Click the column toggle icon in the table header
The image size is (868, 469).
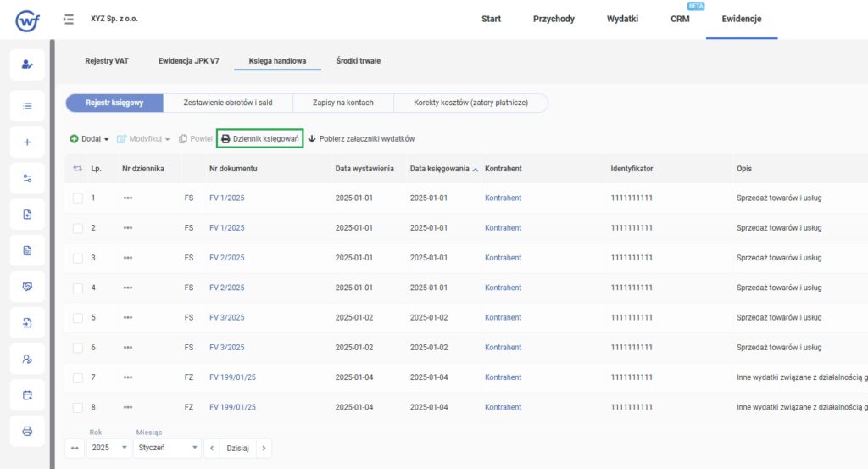(x=78, y=169)
